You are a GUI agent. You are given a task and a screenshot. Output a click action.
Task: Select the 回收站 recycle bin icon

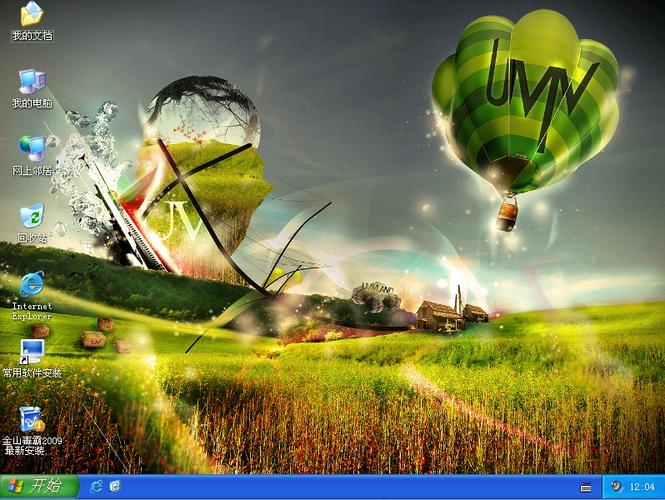click(x=31, y=216)
